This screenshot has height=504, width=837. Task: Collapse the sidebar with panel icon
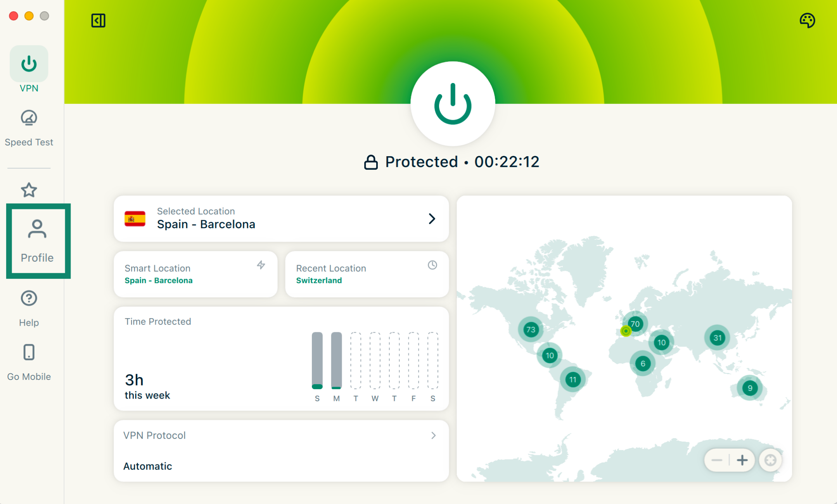tap(98, 21)
